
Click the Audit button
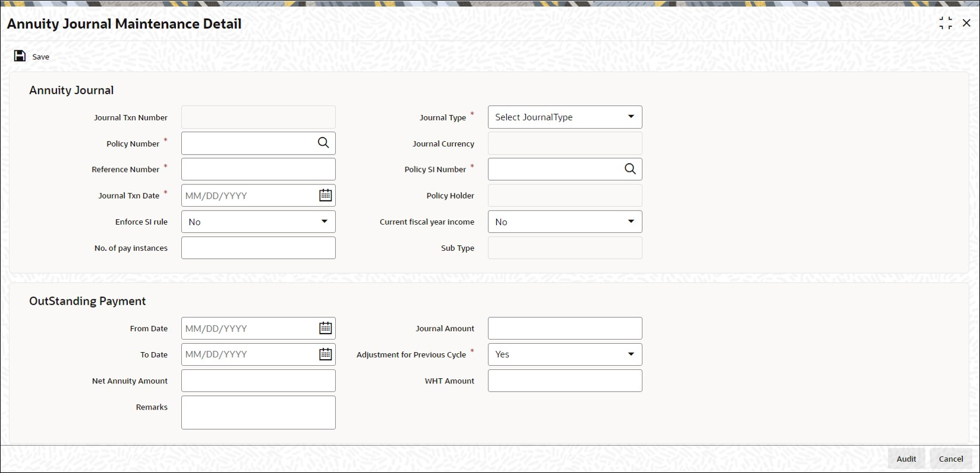point(906,459)
